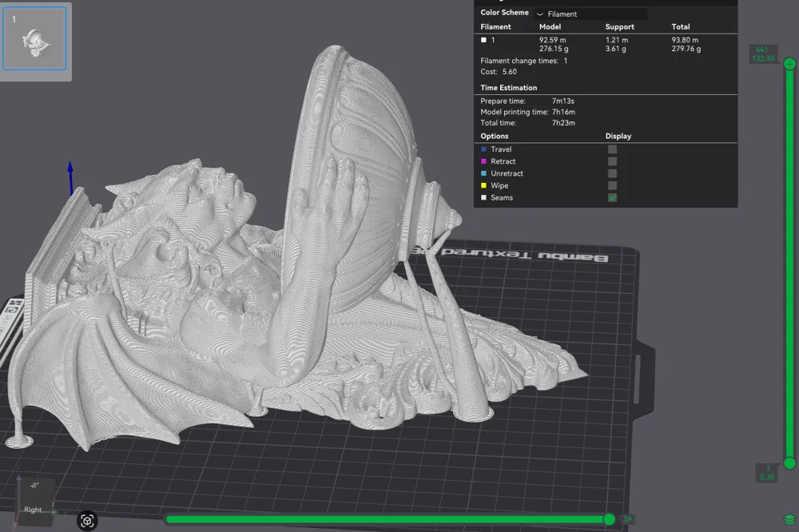799x532 pixels.
Task: Click the horizontal layer-time slider handle
Action: tap(610, 519)
